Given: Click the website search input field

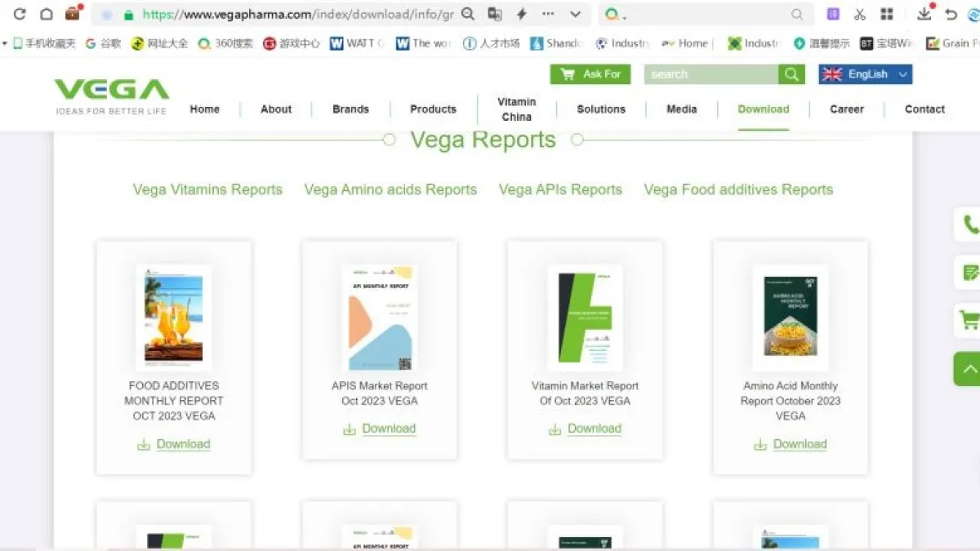Looking at the screenshot, I should 710,74.
